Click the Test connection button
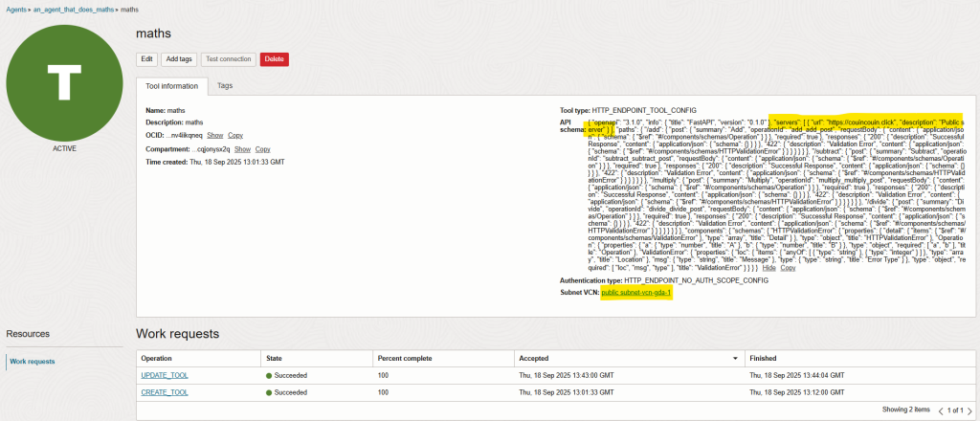Image resolution: width=980 pixels, height=421 pixels. point(228,58)
